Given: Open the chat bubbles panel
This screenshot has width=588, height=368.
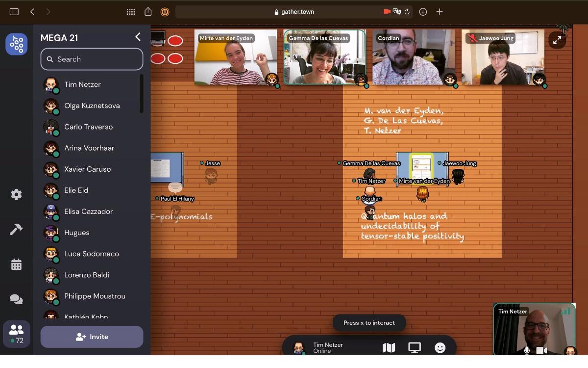Looking at the screenshot, I should [x=16, y=299].
